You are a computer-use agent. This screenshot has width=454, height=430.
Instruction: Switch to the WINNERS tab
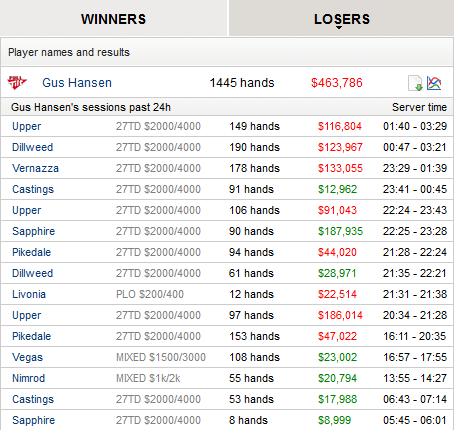pyautogui.click(x=113, y=19)
